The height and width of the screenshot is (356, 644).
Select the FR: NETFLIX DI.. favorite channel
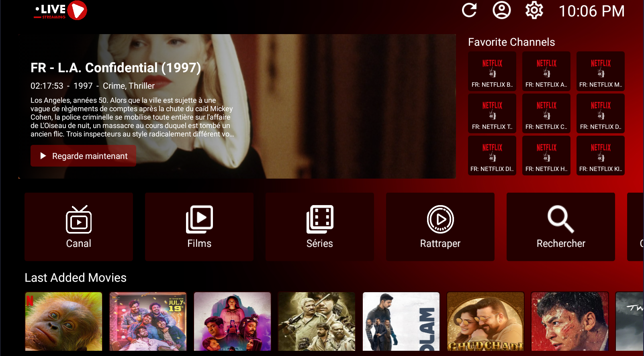coord(492,155)
